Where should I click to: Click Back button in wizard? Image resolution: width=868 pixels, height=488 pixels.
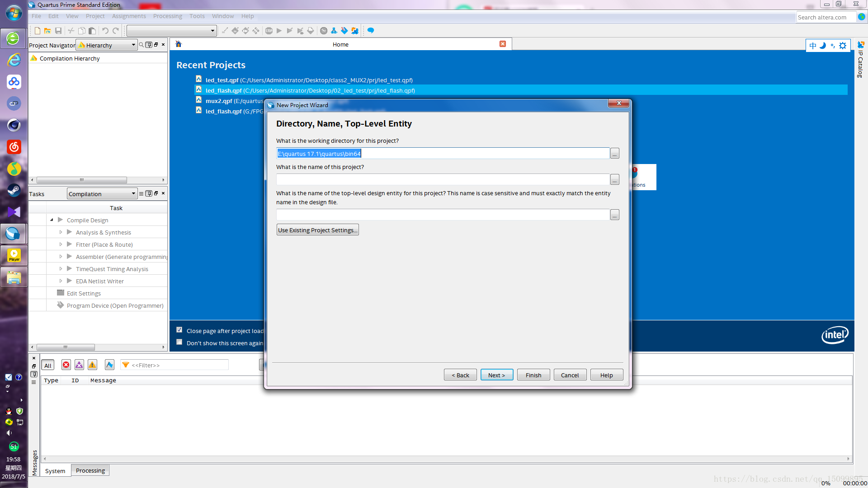point(460,375)
